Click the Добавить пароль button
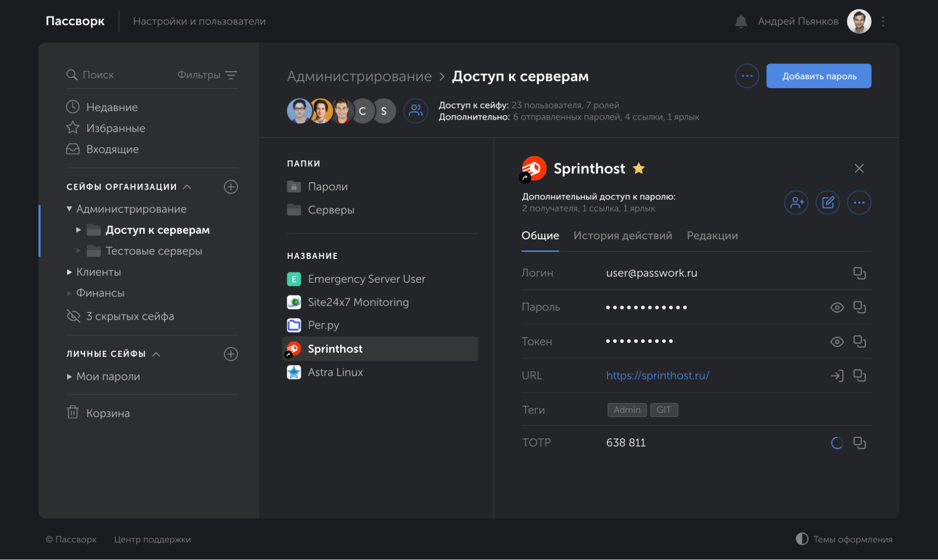The image size is (938, 560). tap(818, 76)
